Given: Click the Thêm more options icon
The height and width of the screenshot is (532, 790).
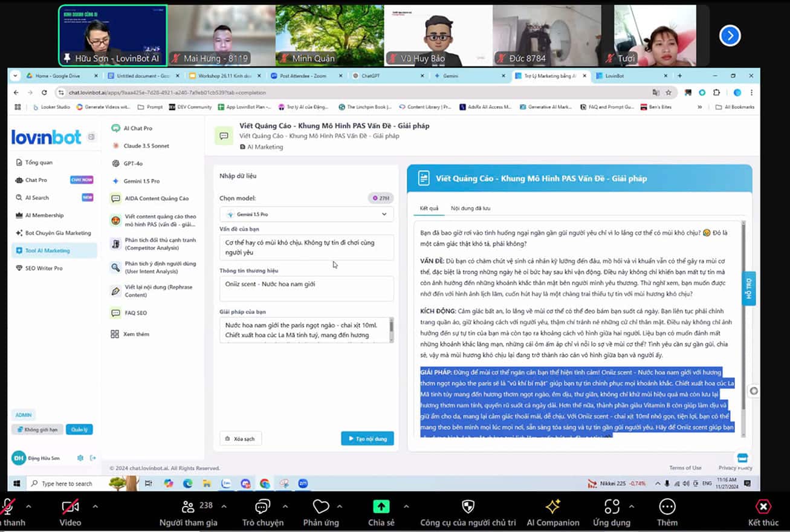Looking at the screenshot, I should (x=667, y=507).
